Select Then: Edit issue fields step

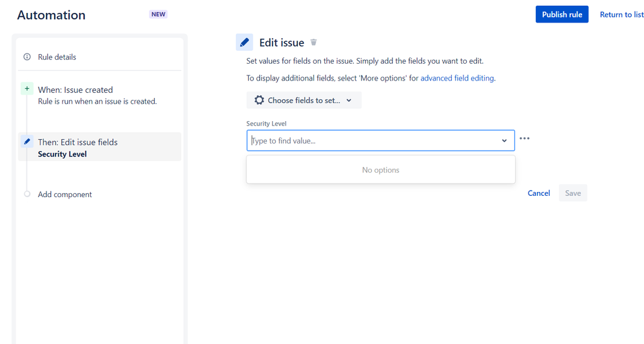pos(99,146)
